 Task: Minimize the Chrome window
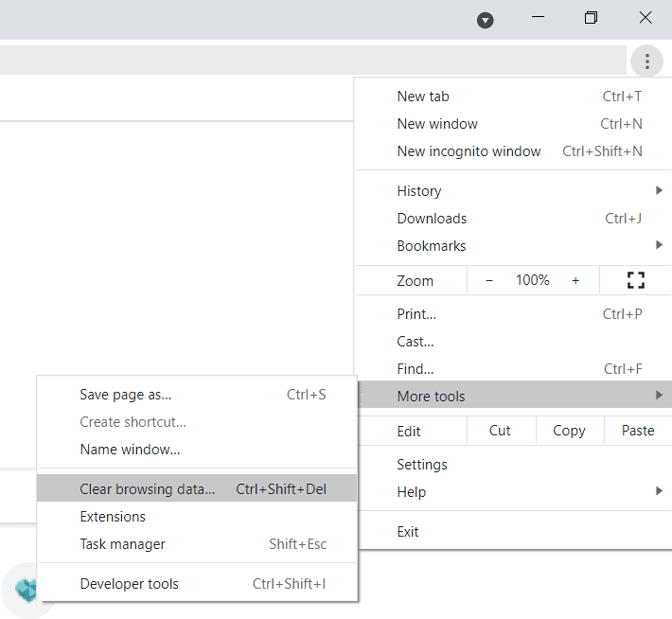tap(538, 18)
